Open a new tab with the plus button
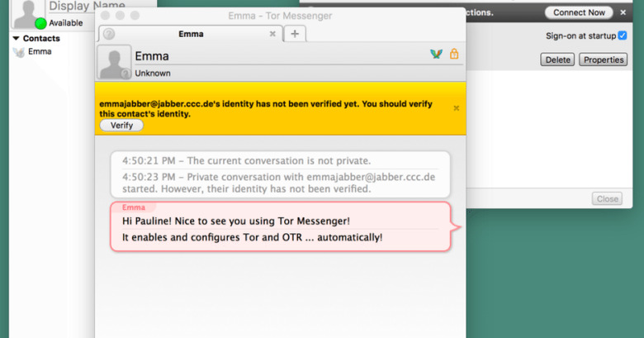 tap(295, 34)
